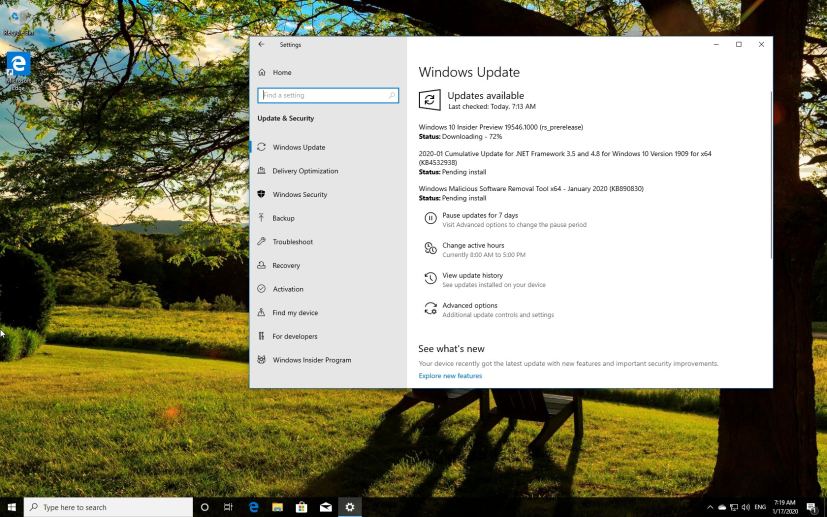Select Windows Update in sidebar
This screenshot has width=827, height=517.
[x=299, y=147]
